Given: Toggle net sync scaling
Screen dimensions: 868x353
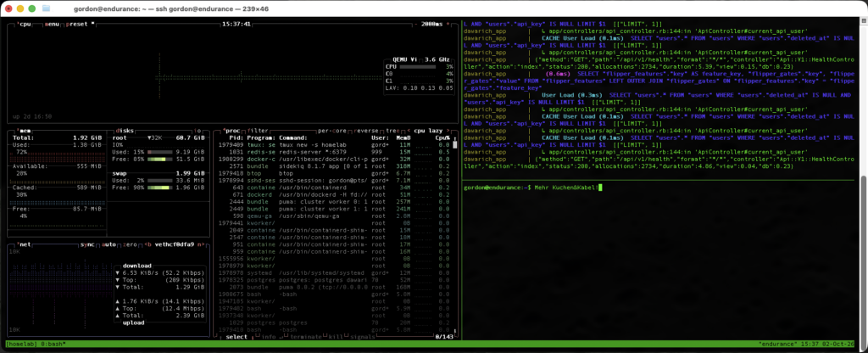Looking at the screenshot, I should pos(87,244).
